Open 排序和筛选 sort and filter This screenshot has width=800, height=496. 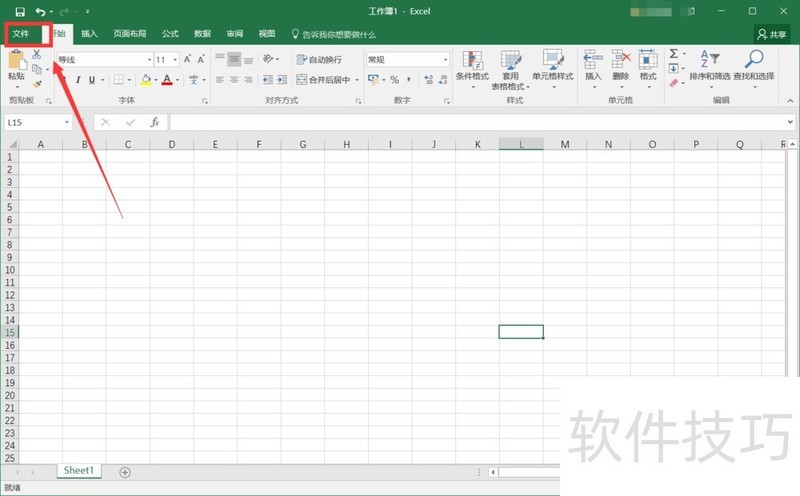[x=710, y=69]
